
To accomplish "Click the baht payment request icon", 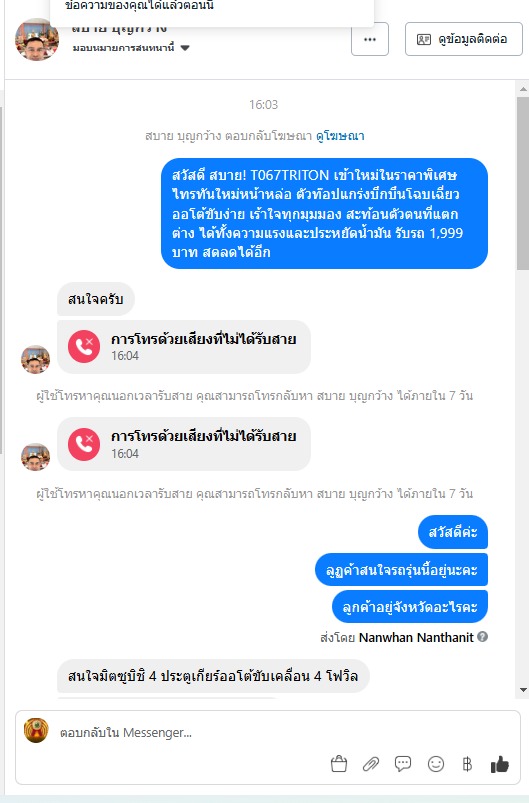I will tap(467, 764).
